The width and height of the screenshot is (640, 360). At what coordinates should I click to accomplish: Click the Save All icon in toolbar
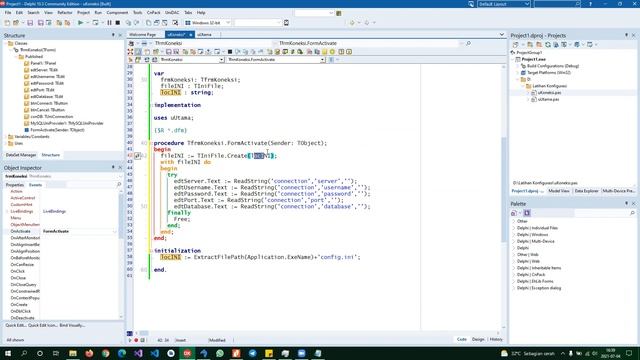[x=40, y=23]
